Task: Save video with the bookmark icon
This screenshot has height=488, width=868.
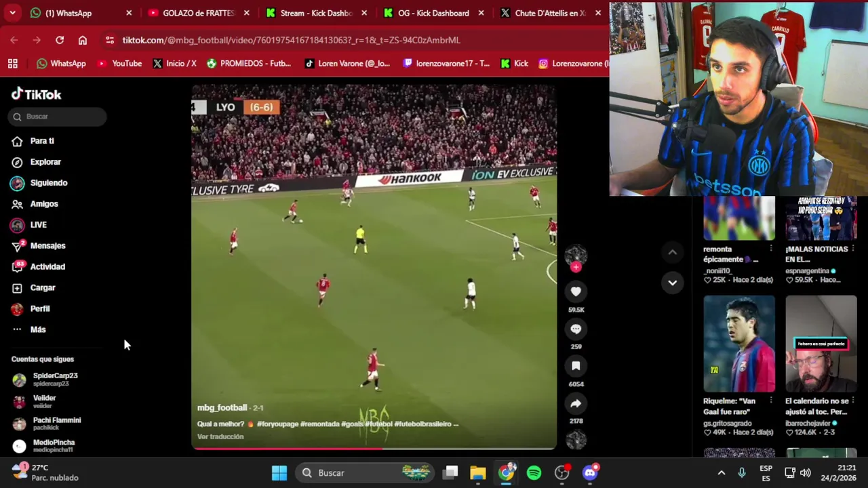Action: point(576,366)
